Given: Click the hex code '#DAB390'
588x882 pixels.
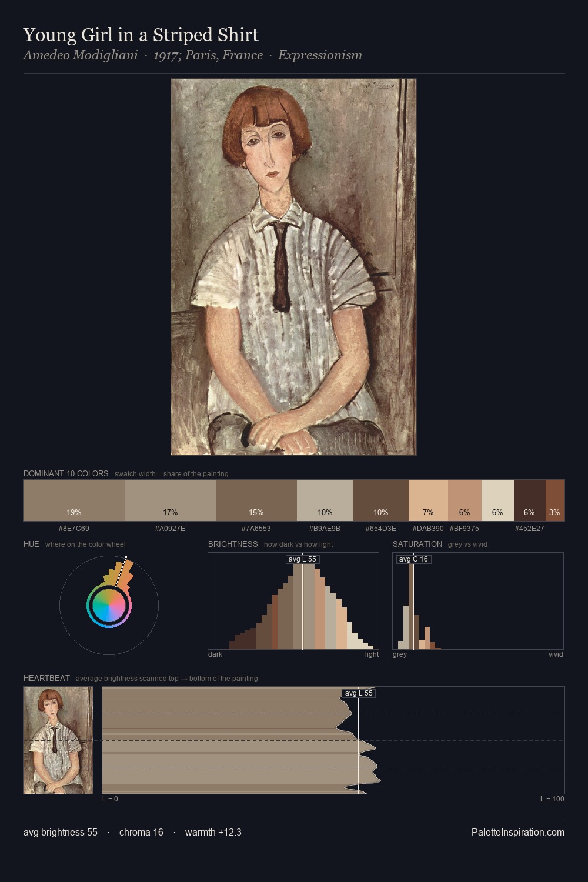Looking at the screenshot, I should tap(428, 528).
